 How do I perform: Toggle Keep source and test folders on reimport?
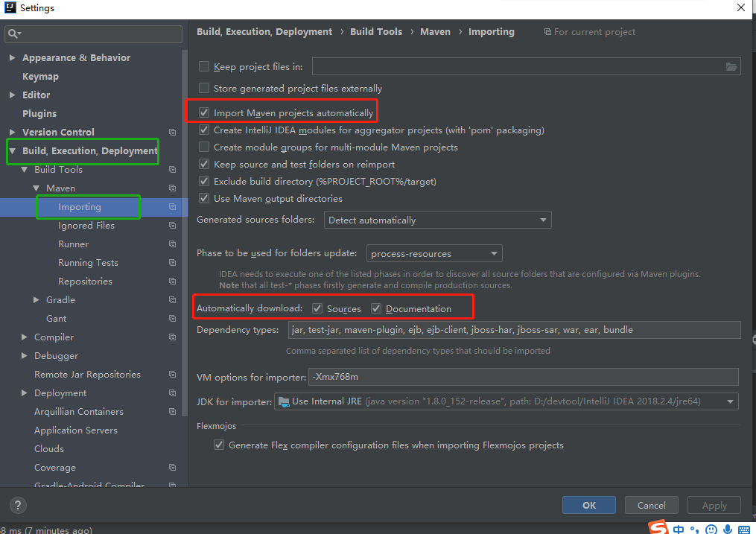pos(204,165)
